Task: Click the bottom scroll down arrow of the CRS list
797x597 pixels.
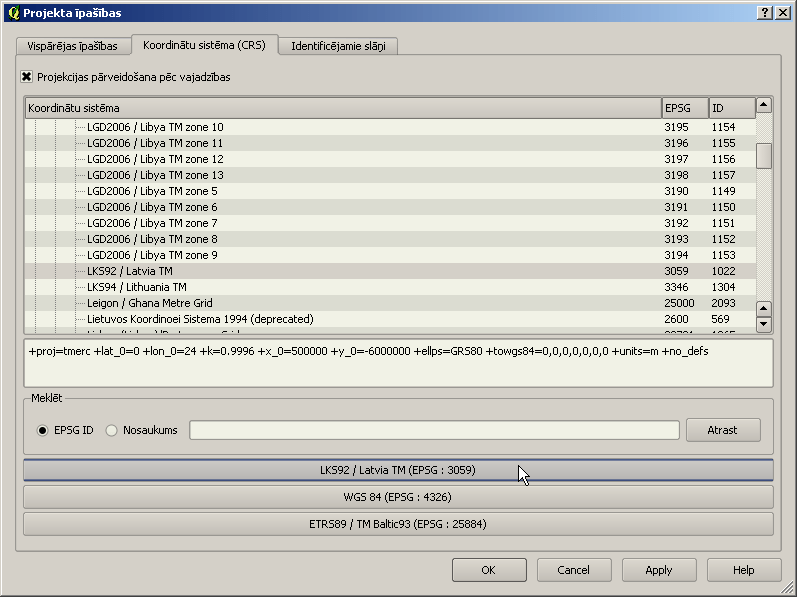Action: pyautogui.click(x=764, y=324)
